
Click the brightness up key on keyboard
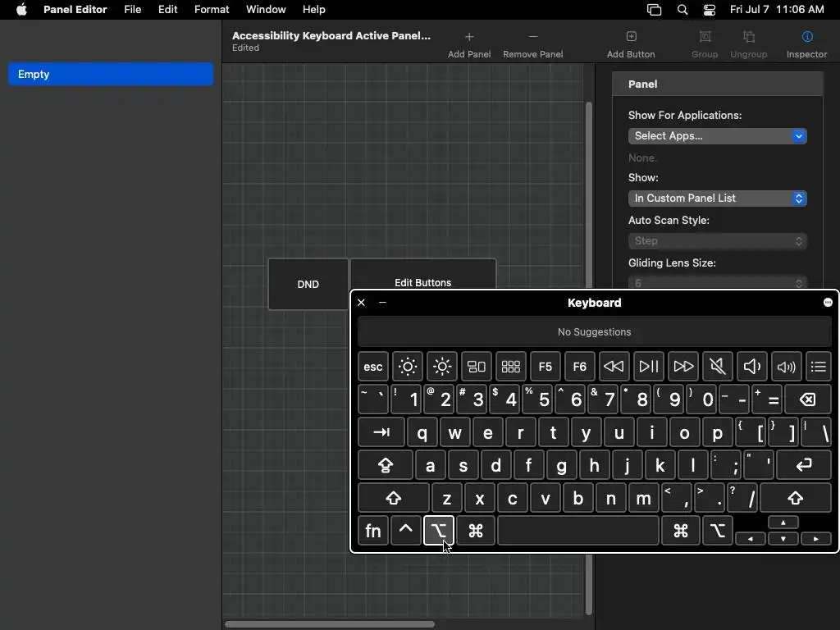[442, 367]
